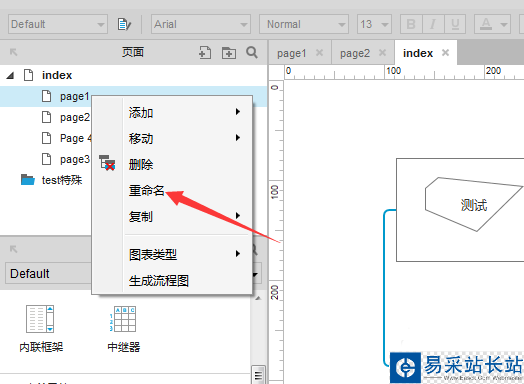
Task: Open the Arial font dropdown
Action: click(x=201, y=24)
